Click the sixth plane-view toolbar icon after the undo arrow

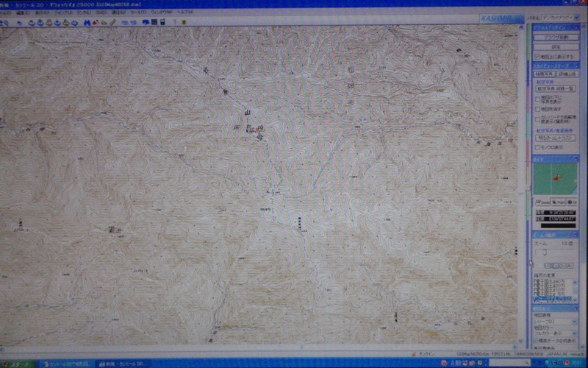coord(74,23)
